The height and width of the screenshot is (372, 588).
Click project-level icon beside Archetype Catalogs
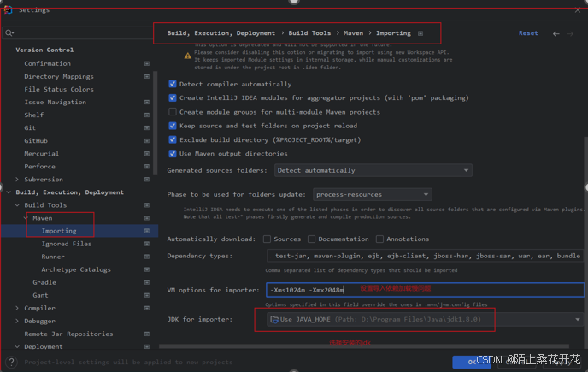click(x=147, y=269)
